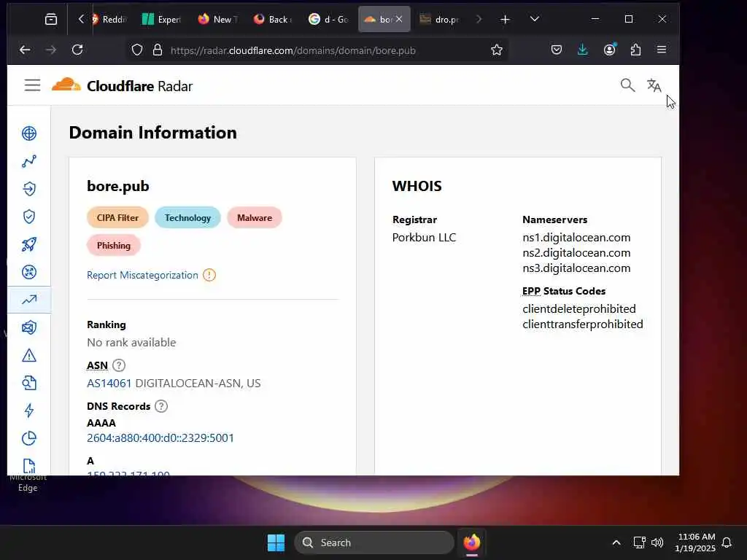Open the AS14061 ASN link
Viewport: 747px width, 560px height.
click(109, 384)
